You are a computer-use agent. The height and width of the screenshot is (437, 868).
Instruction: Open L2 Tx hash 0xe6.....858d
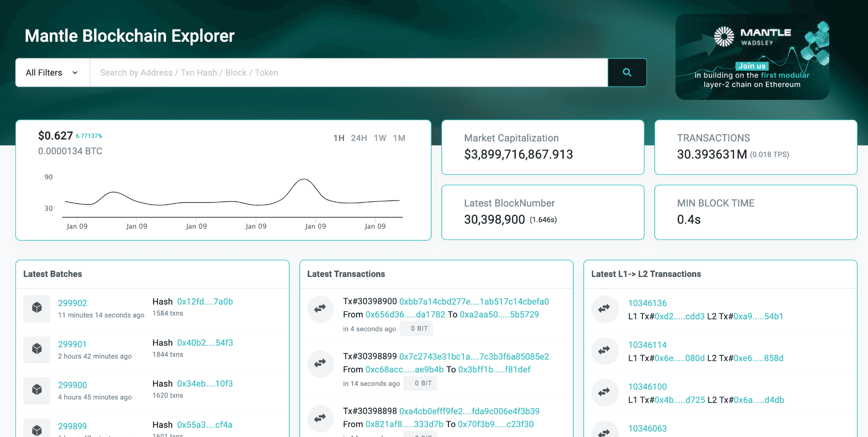click(x=758, y=358)
